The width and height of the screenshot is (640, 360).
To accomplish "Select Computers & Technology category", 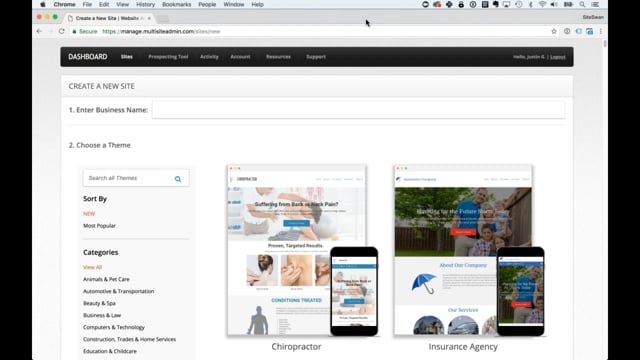I will pyautogui.click(x=114, y=327).
